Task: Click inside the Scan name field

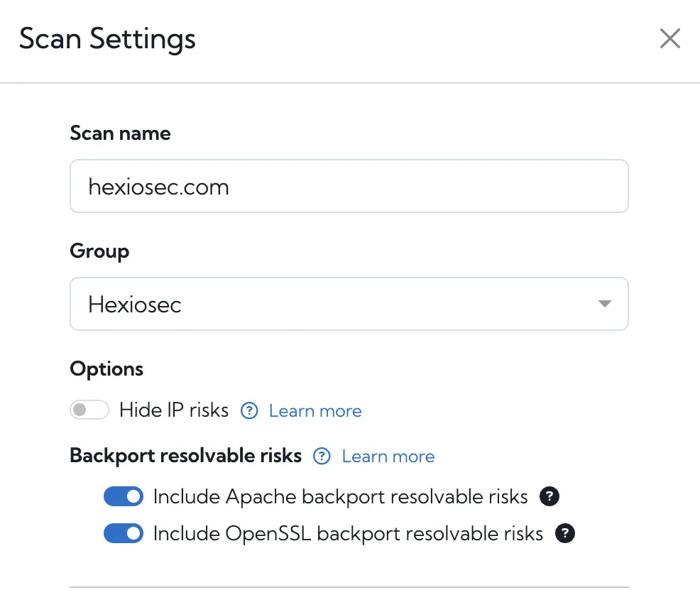Action: click(x=349, y=186)
